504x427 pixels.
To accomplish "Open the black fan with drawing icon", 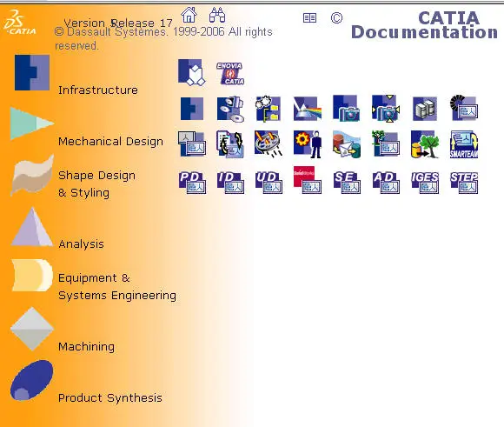I will (464, 108).
